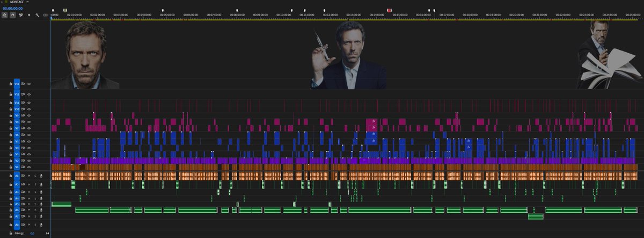Toggle track targeting for V7
The width and height of the screenshot is (644, 238).
[x=17, y=128]
